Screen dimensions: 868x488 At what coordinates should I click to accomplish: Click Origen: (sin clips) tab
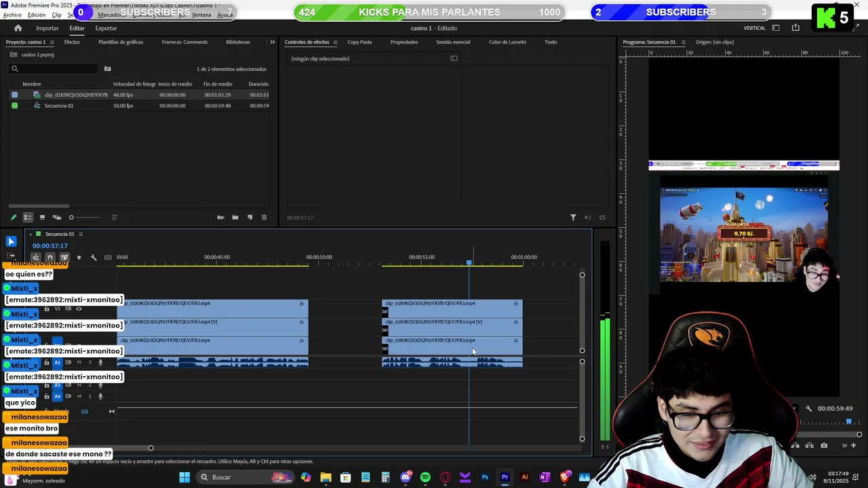pos(714,42)
